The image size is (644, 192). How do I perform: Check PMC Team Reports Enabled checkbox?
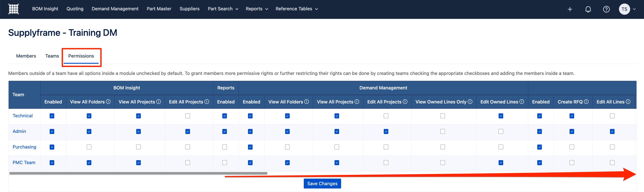tap(225, 163)
